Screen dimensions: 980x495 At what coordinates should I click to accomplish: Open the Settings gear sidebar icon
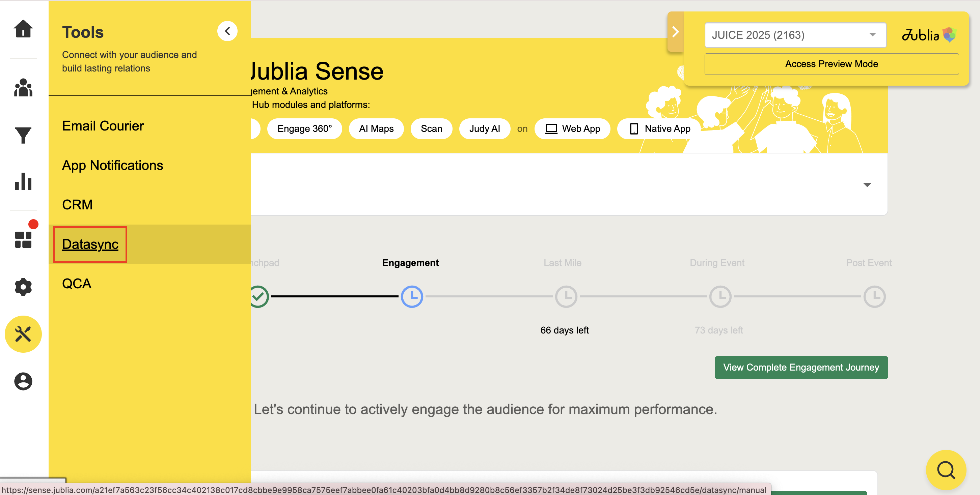[23, 287]
